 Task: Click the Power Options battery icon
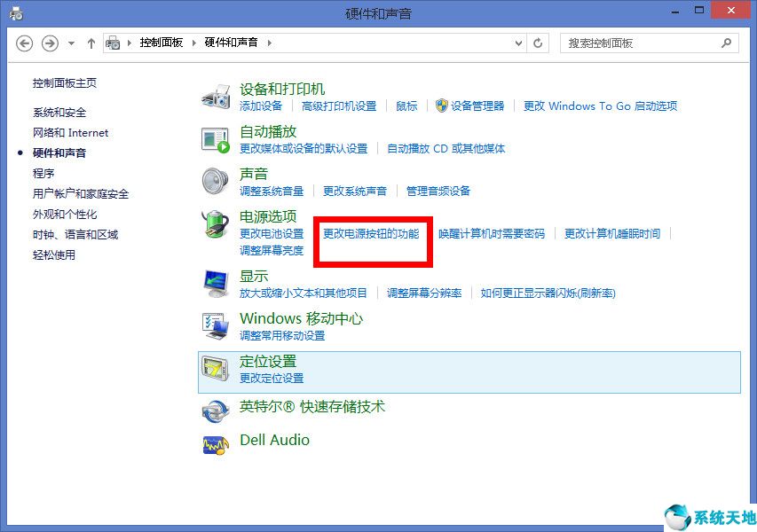click(x=216, y=223)
